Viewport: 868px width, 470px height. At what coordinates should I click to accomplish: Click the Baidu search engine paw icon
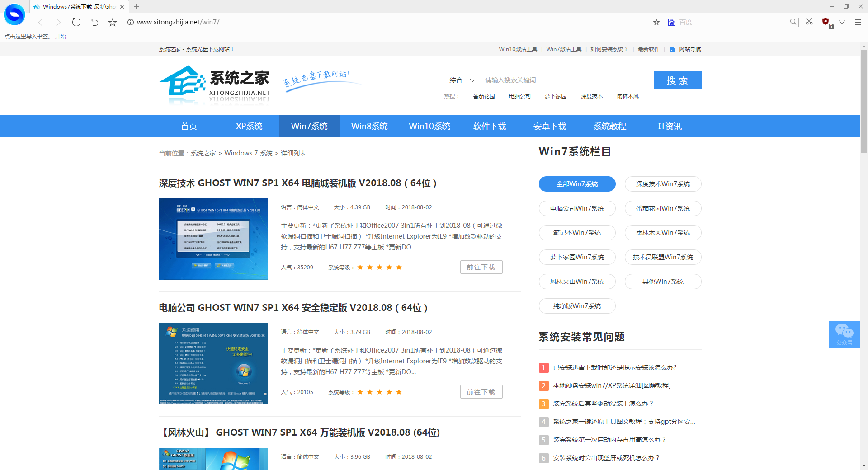pos(671,22)
